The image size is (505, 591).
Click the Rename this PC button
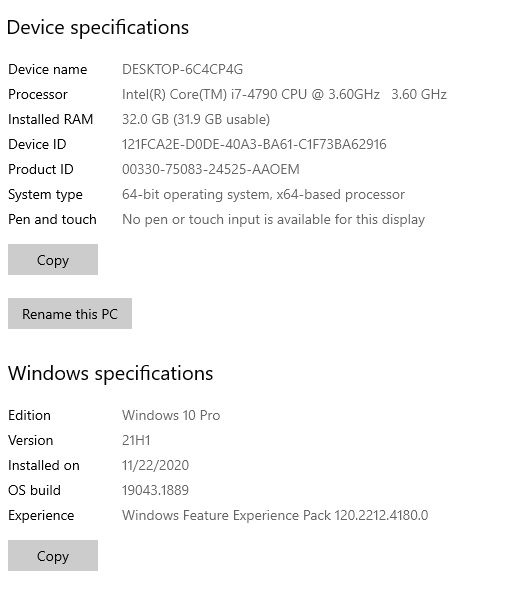point(70,313)
